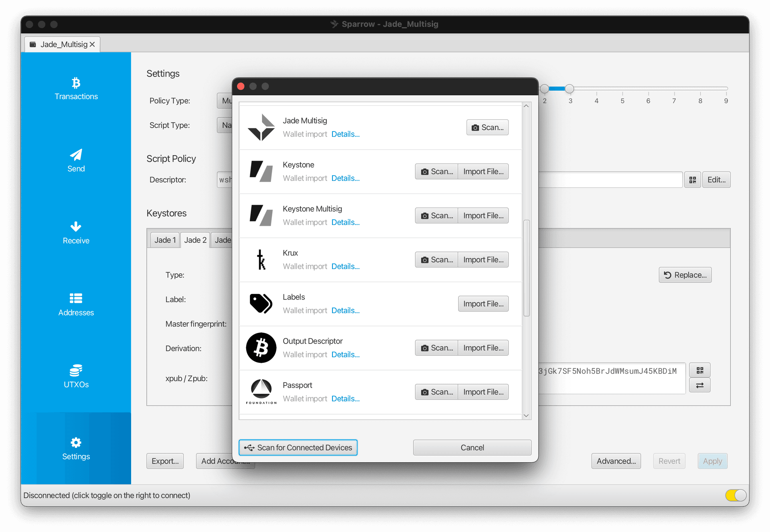This screenshot has height=532, width=770.
Task: Import file for Krux
Action: click(x=483, y=260)
